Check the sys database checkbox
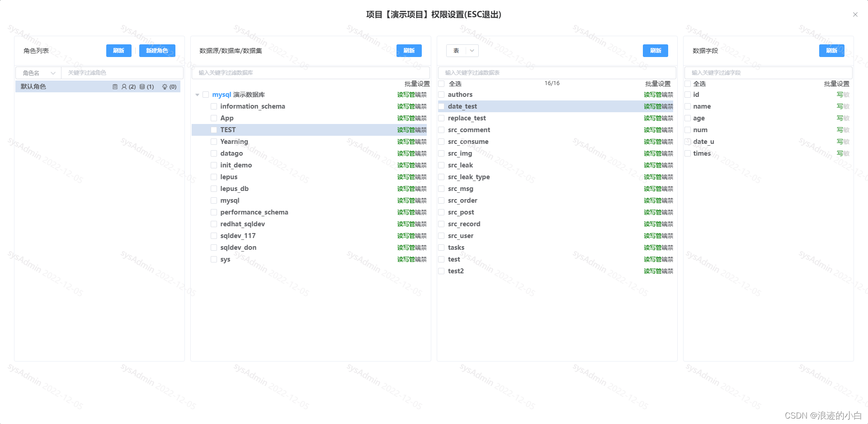 [214, 259]
